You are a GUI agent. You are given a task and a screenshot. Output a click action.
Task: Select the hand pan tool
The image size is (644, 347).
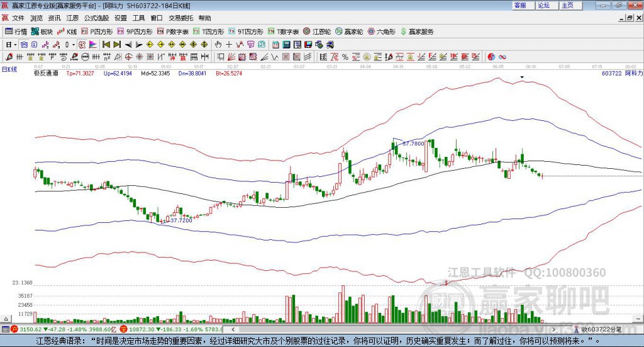point(218,45)
